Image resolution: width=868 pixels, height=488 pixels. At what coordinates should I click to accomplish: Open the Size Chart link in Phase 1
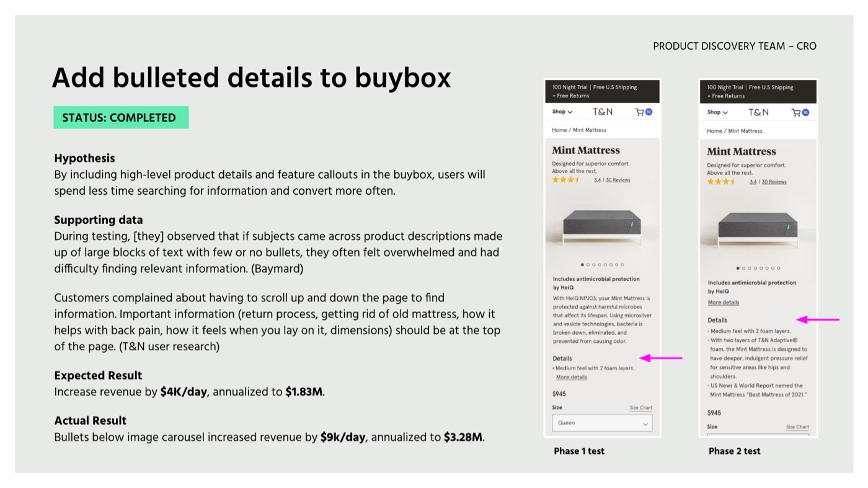[x=641, y=408]
